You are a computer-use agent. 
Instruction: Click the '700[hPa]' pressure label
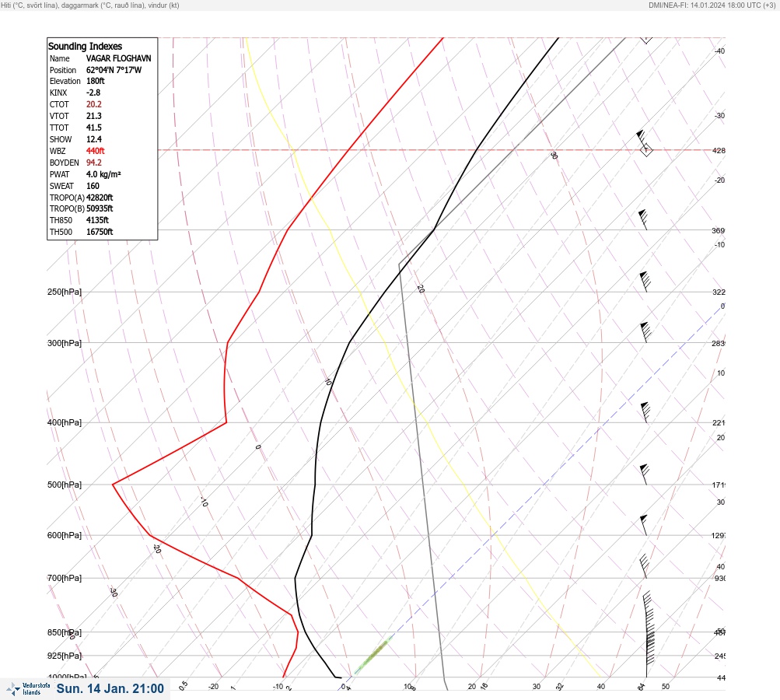65,578
